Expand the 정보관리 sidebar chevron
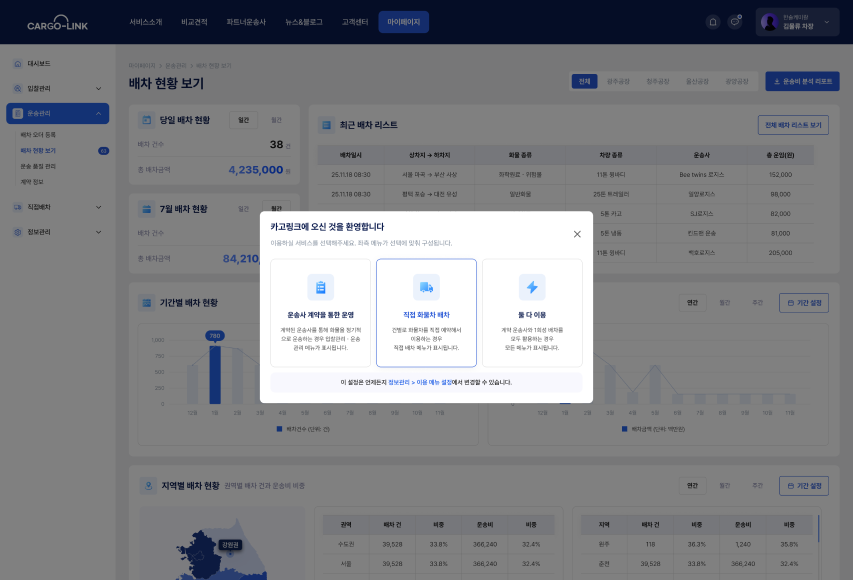853x580 pixels. pyautogui.click(x=98, y=232)
